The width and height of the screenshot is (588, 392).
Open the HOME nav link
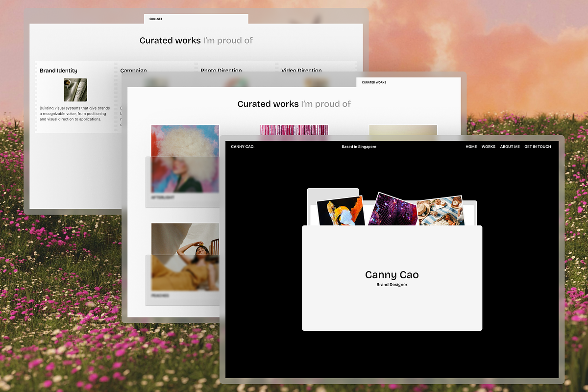471,147
